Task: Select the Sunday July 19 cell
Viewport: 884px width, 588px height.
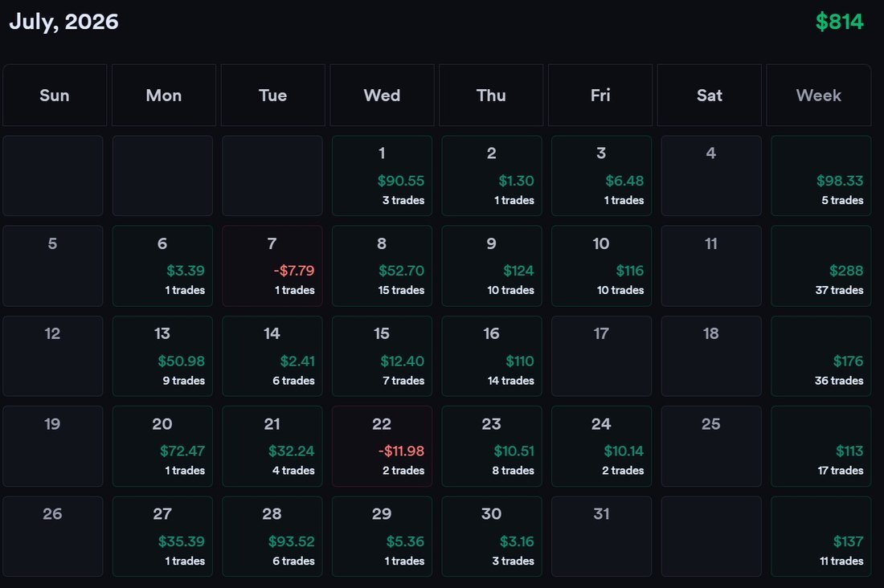Action: click(x=53, y=446)
